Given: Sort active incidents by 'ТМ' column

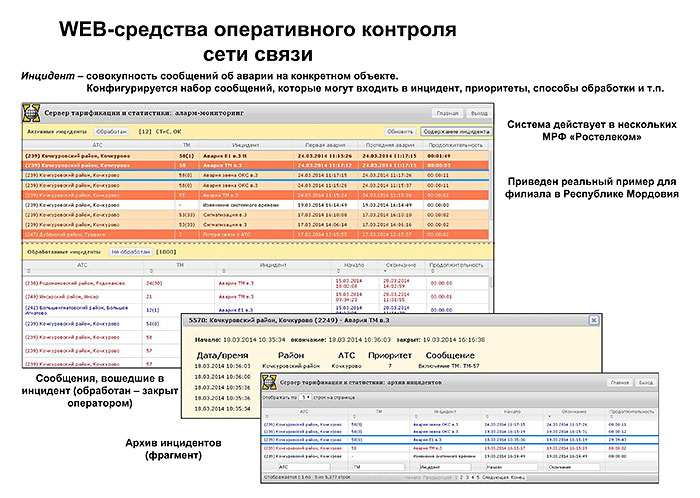Looking at the screenshot, I should (187, 145).
